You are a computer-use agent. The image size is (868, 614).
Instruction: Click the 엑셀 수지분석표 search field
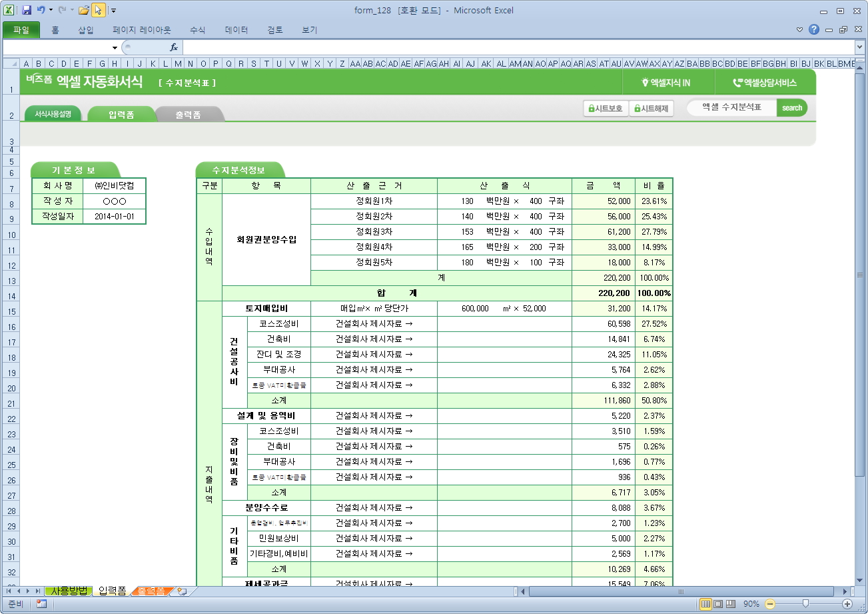pyautogui.click(x=731, y=108)
